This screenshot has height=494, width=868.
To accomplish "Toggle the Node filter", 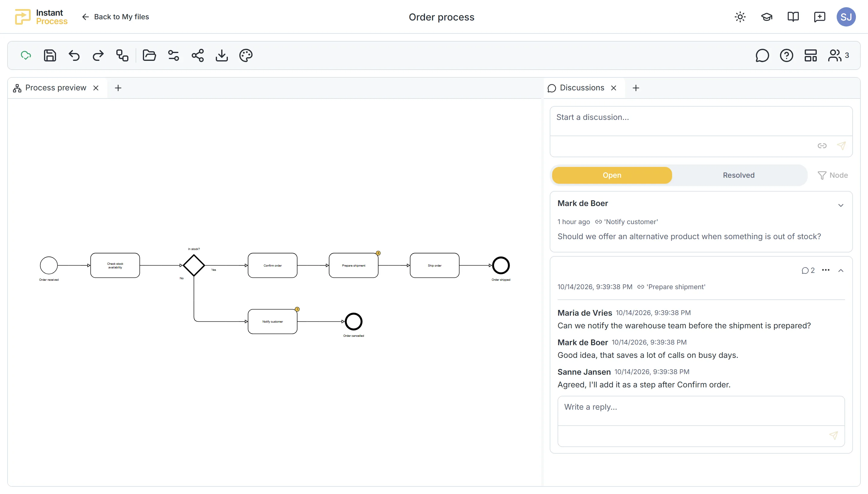I will (833, 175).
